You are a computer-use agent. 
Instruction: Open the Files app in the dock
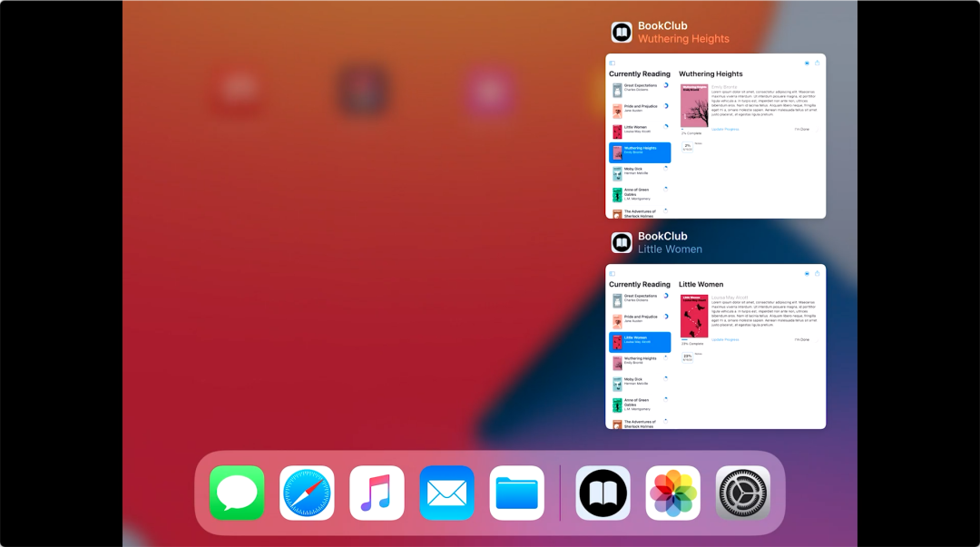click(x=517, y=493)
